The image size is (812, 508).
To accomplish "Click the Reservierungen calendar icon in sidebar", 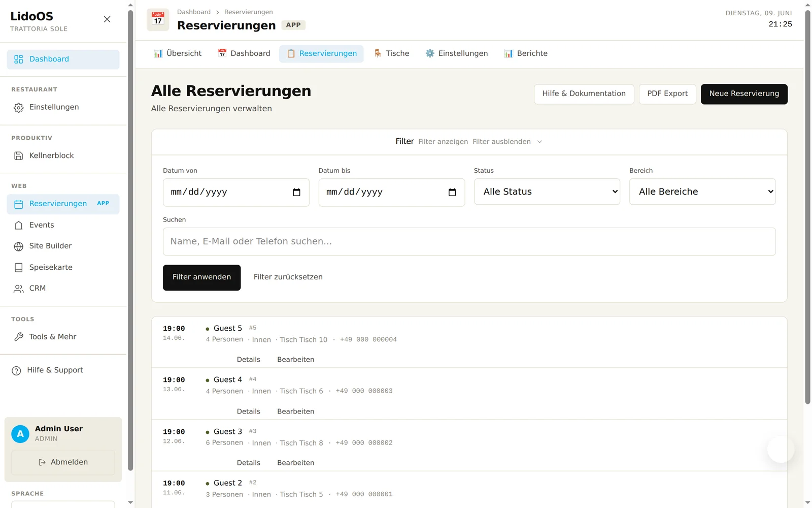I will point(19,204).
